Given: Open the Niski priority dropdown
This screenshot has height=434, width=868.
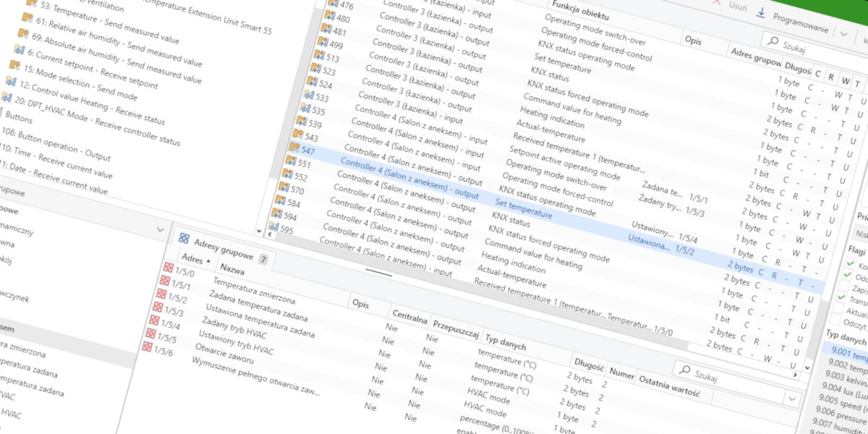Looking at the screenshot, I should [x=861, y=231].
